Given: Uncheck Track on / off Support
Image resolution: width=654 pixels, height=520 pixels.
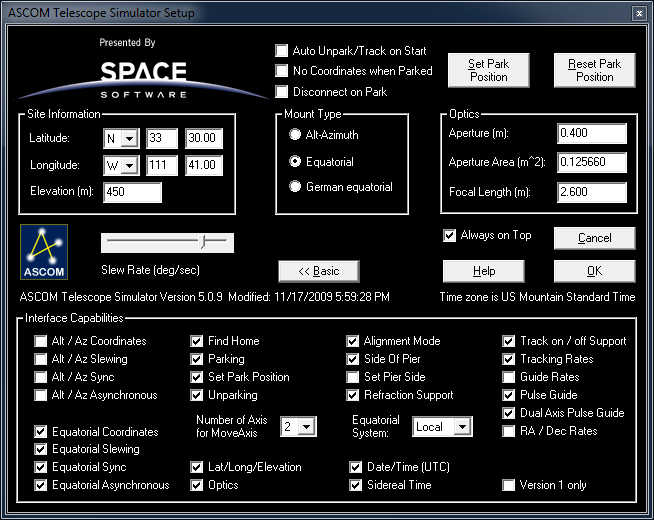Looking at the screenshot, I should pyautogui.click(x=508, y=341).
